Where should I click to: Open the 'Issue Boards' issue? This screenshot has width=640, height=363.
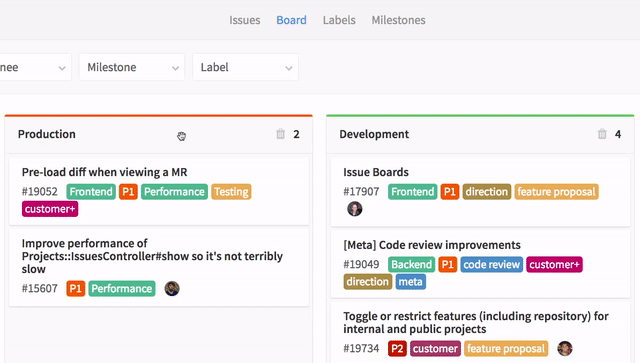click(x=376, y=172)
